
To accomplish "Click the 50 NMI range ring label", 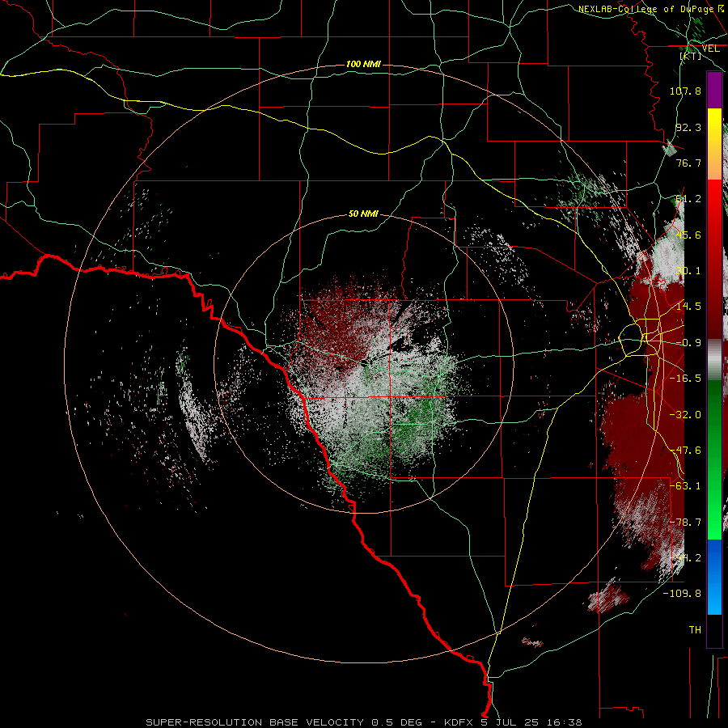I will (x=363, y=214).
